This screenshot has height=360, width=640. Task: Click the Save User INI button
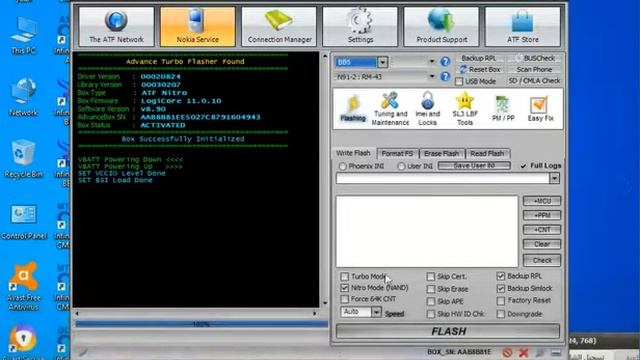(474, 166)
